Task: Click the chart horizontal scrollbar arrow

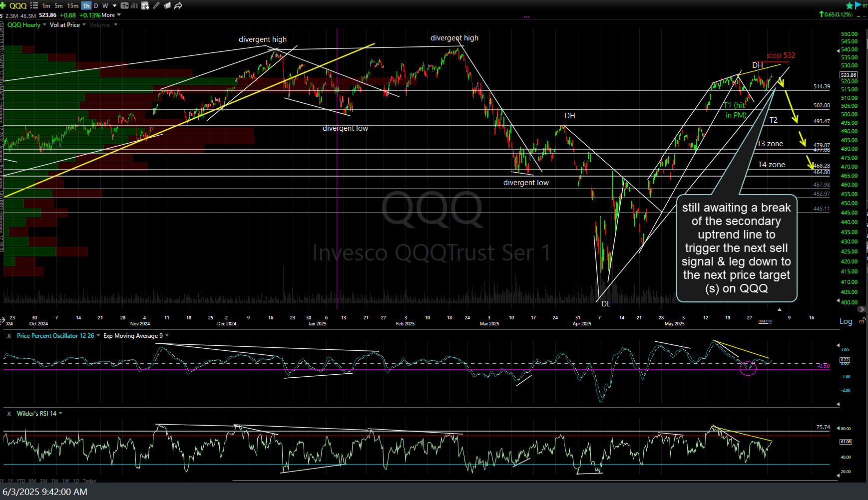Action: [863, 309]
